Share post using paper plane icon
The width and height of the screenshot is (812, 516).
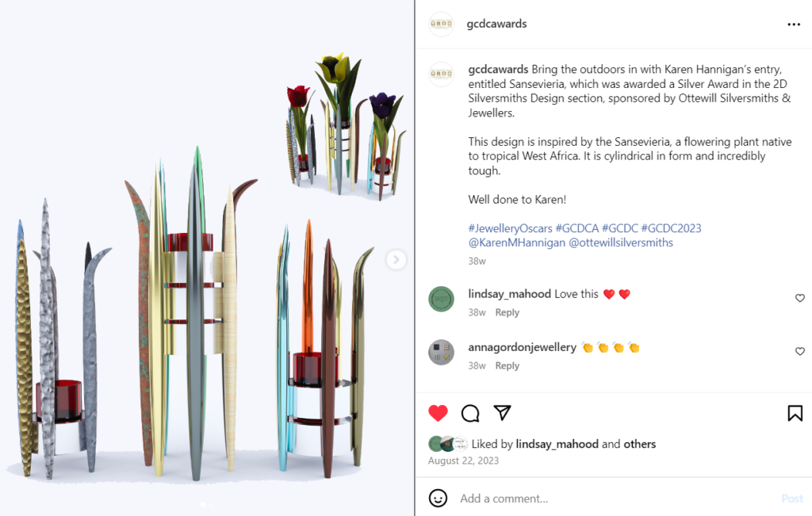click(x=502, y=412)
